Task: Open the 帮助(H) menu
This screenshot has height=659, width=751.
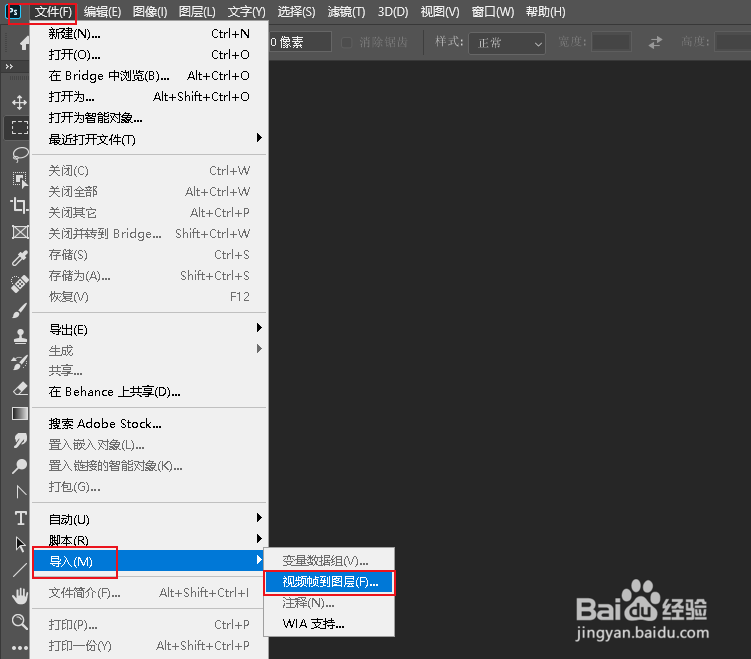Action: 546,11
